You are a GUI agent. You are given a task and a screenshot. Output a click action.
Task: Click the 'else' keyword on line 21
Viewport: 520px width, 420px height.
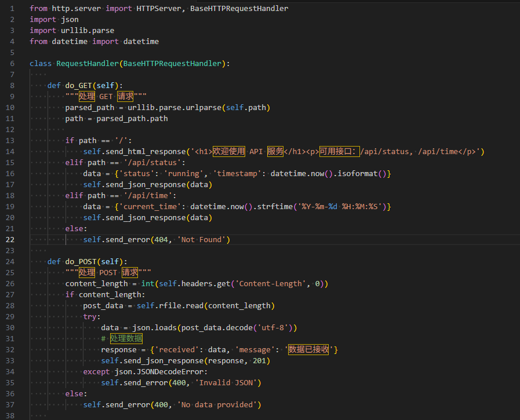74,228
